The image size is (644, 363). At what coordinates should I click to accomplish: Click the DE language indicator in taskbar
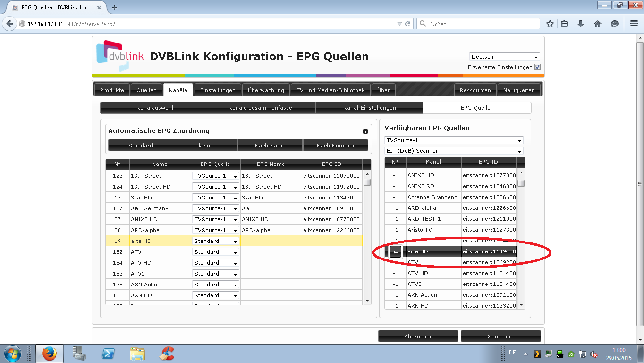pyautogui.click(x=512, y=353)
